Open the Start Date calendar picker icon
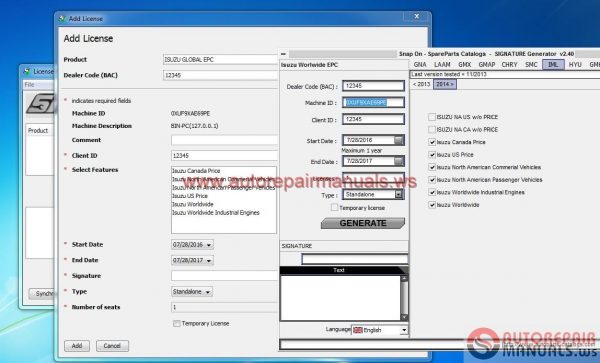This screenshot has width=600, height=363. point(398,140)
